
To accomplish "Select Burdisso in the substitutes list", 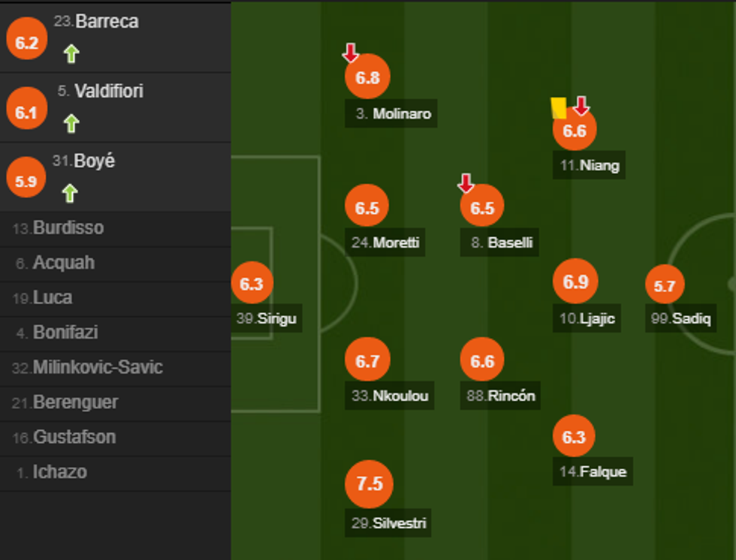I will (68, 228).
